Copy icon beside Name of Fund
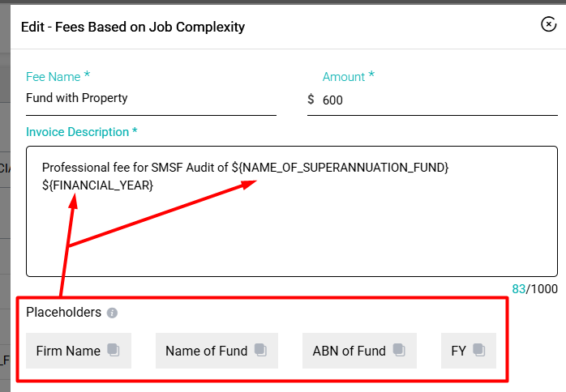Screen dimensions: 566x392 260,350
